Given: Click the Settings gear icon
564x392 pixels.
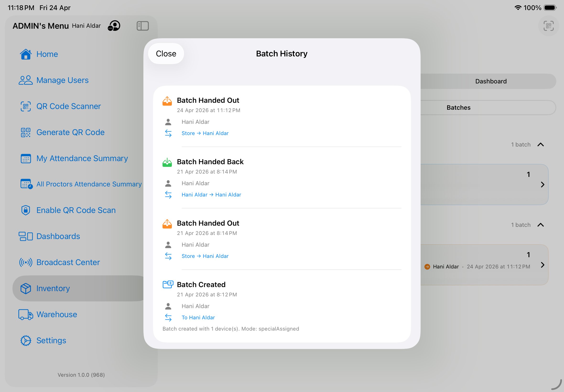Looking at the screenshot, I should point(26,340).
